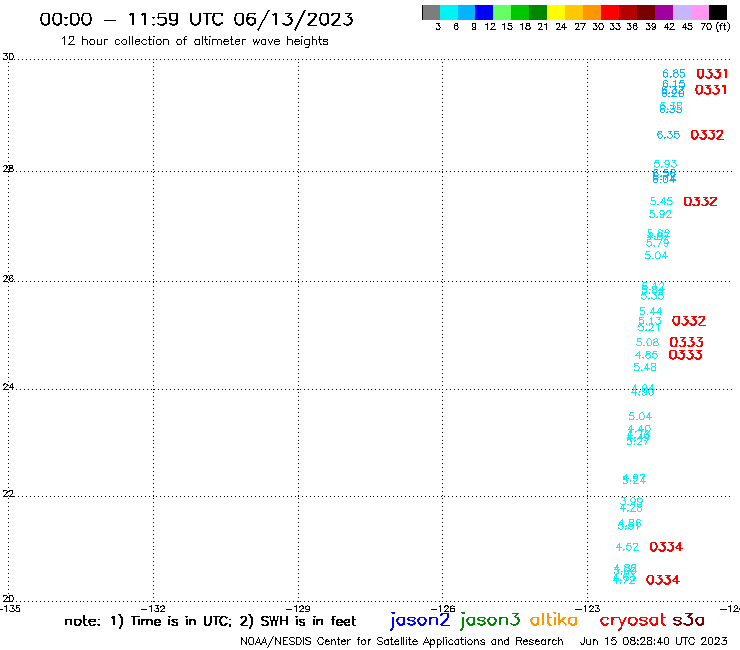Image resolution: width=740 pixels, height=650 pixels.
Task: Click the '(ft)' unit label in the legend
Action: [x=723, y=26]
